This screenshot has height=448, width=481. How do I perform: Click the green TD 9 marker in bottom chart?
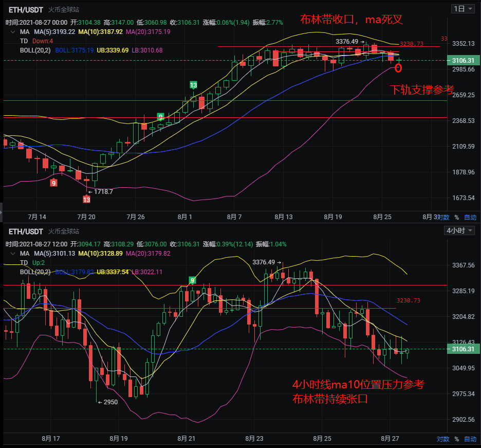[x=193, y=280]
